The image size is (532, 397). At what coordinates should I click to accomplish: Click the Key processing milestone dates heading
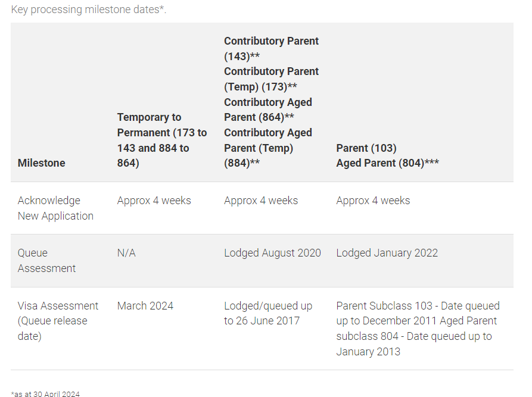point(89,10)
